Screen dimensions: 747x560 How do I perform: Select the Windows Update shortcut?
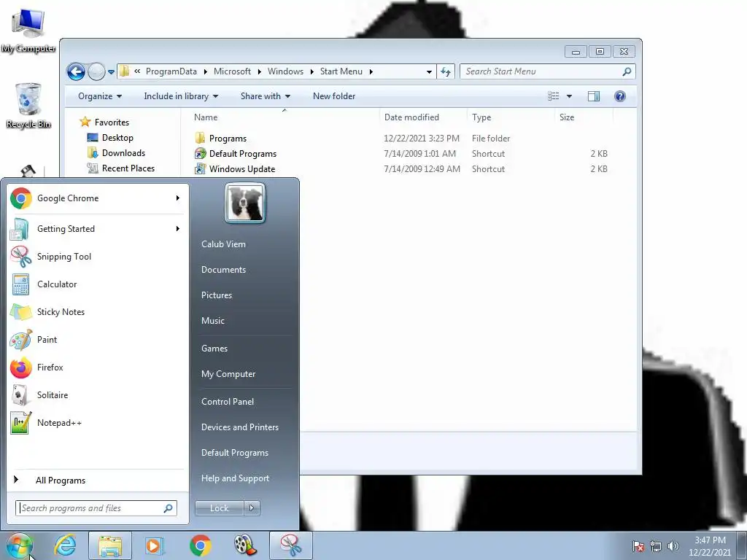click(242, 169)
